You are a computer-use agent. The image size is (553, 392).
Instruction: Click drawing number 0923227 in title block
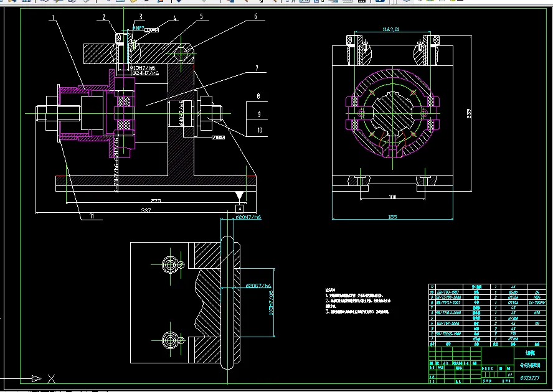point(530,378)
